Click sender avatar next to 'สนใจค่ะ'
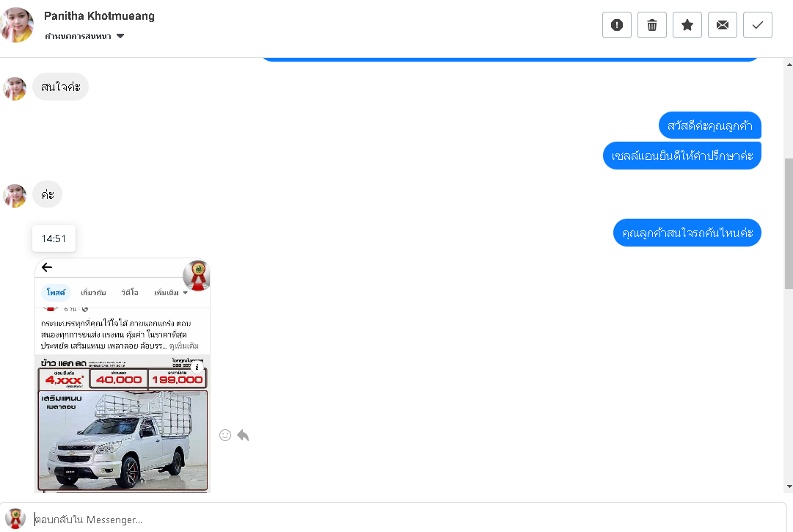The image size is (793, 532). click(15, 89)
